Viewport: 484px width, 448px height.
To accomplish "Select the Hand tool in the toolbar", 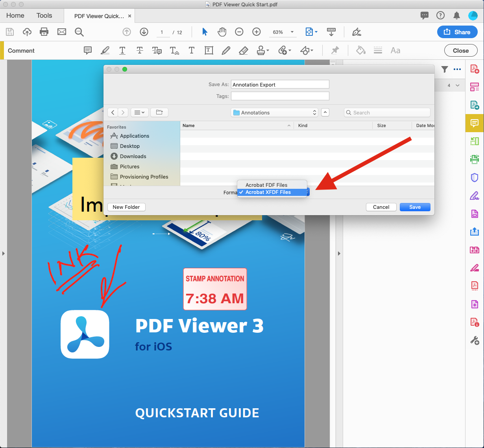I will click(222, 32).
